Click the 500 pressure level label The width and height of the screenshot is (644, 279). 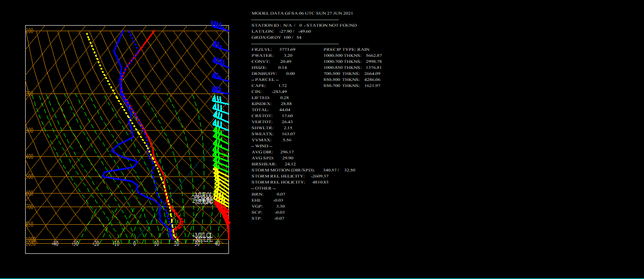point(30,176)
